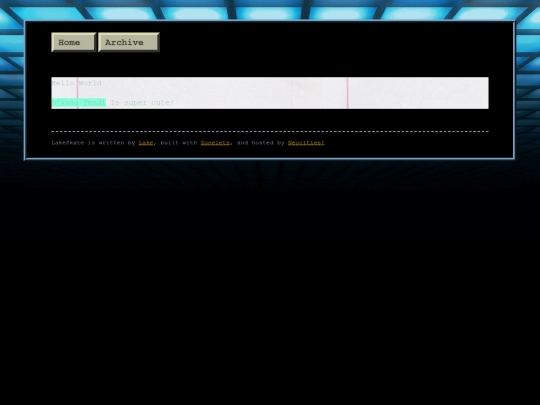Open the highlighted D'vana Tendi link
Viewport: 540px width, 405px height.
tap(79, 103)
